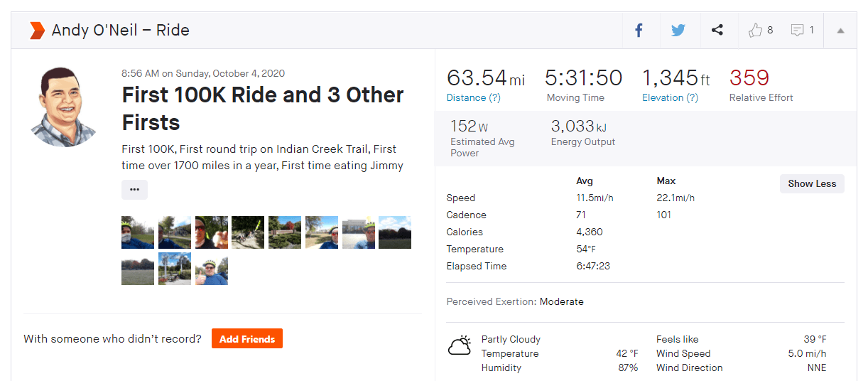
Task: Open the fourth photo showing the bicycle
Action: click(x=248, y=232)
